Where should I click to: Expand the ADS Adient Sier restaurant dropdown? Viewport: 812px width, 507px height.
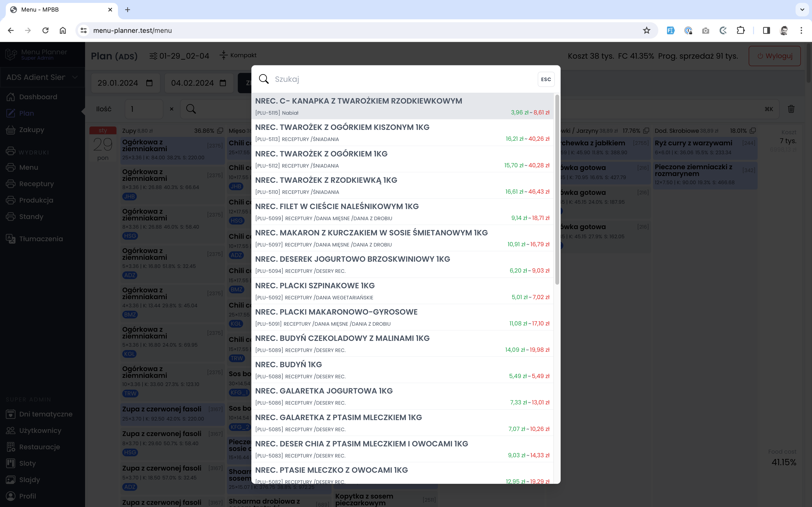[x=42, y=77]
